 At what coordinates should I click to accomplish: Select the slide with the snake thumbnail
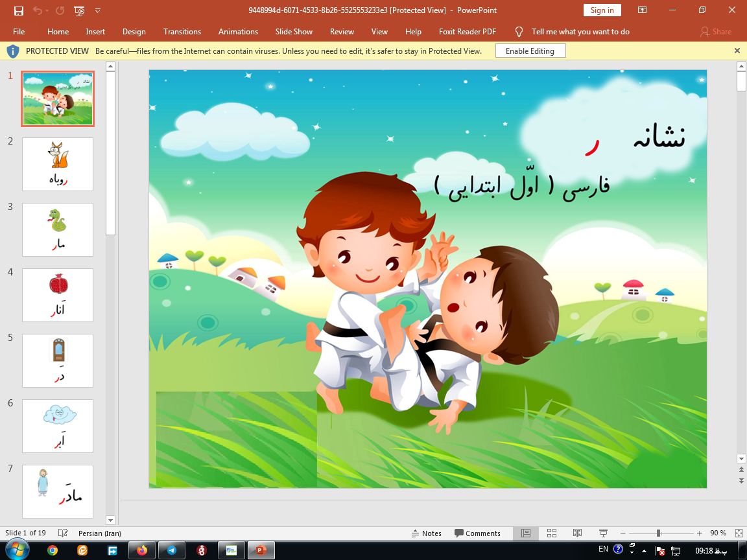[57, 229]
